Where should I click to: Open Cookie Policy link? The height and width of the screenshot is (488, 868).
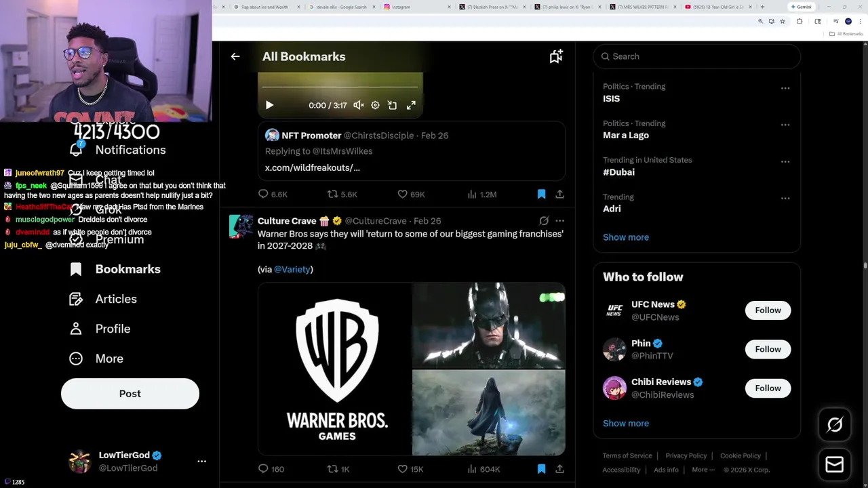pyautogui.click(x=740, y=456)
